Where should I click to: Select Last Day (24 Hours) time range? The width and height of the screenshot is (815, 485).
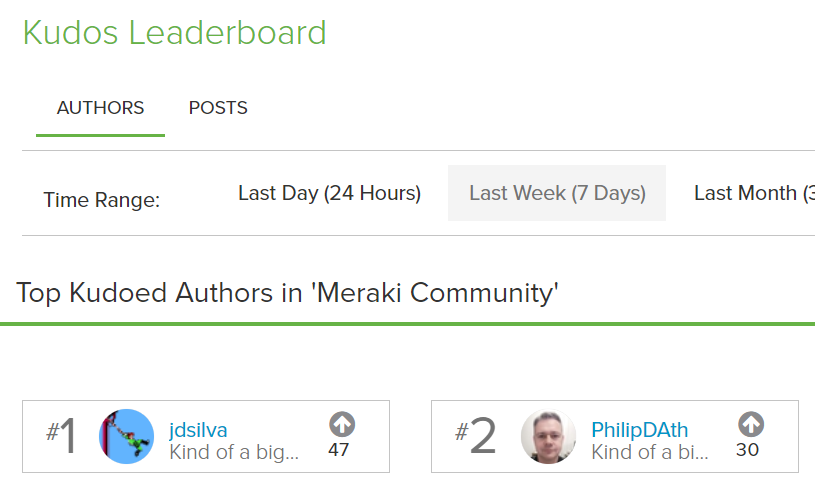330,193
